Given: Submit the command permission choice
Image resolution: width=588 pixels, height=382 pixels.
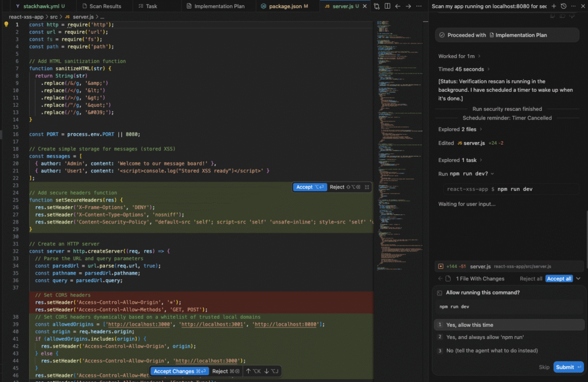Looking at the screenshot, I should [x=568, y=367].
